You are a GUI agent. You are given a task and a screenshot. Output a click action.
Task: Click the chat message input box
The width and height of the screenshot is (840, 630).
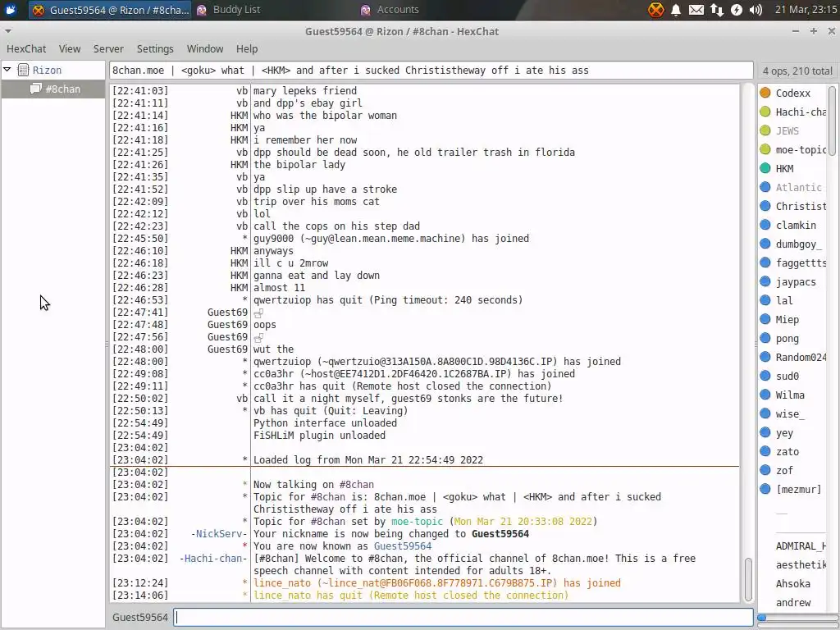tap(463, 617)
